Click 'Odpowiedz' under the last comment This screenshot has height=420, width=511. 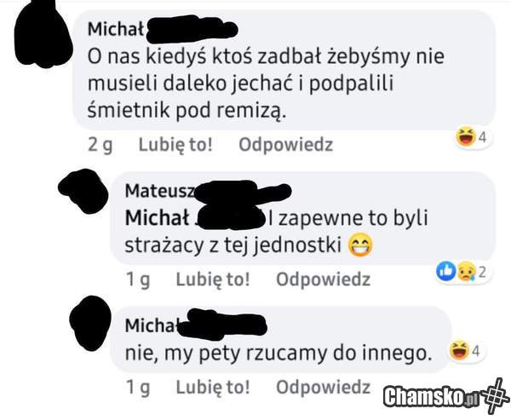324,387
